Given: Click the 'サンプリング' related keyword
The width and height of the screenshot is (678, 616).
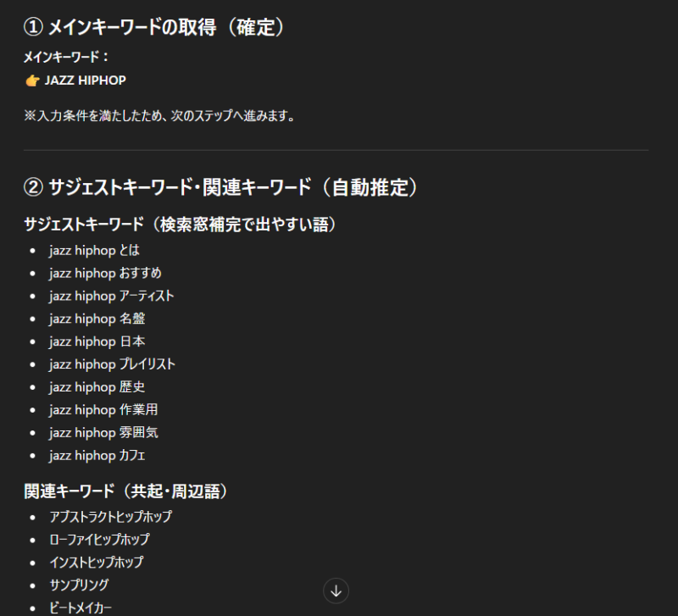Looking at the screenshot, I should click(79, 585).
